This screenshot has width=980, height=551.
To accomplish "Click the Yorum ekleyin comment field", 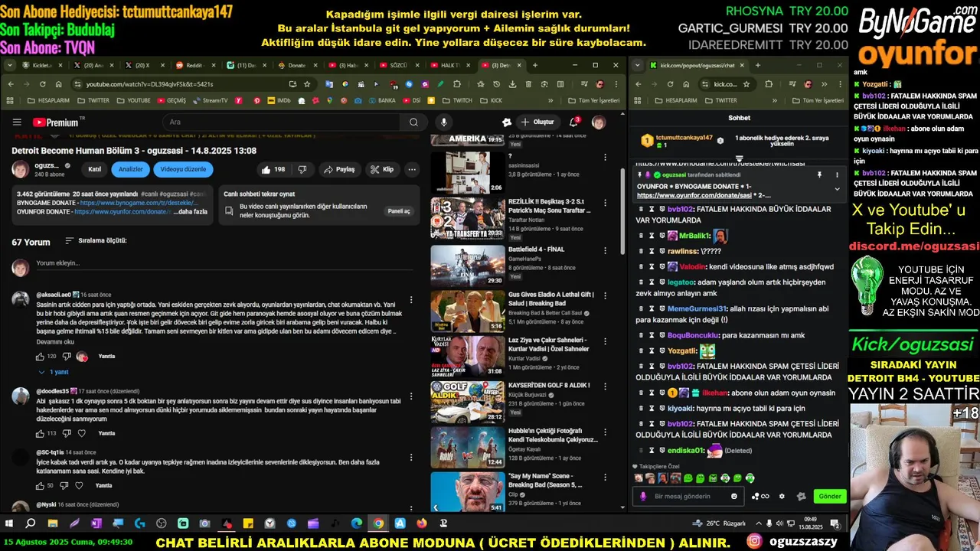I will pos(224,263).
